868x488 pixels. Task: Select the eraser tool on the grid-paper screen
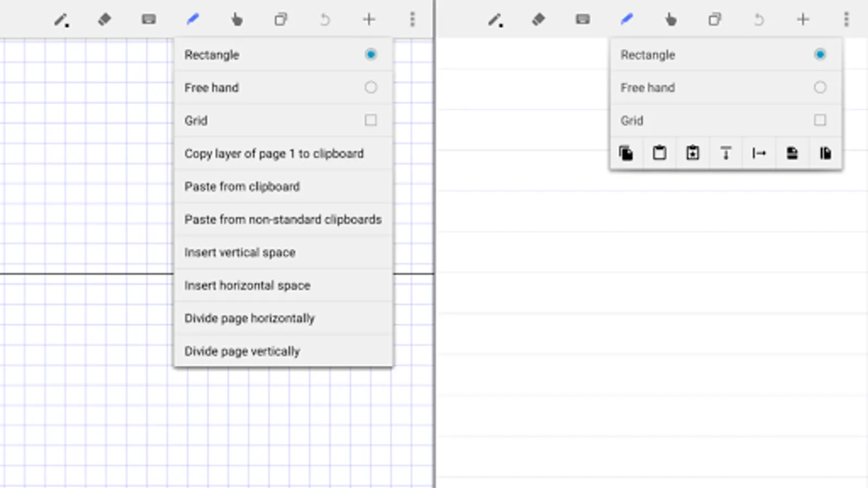[x=104, y=20]
